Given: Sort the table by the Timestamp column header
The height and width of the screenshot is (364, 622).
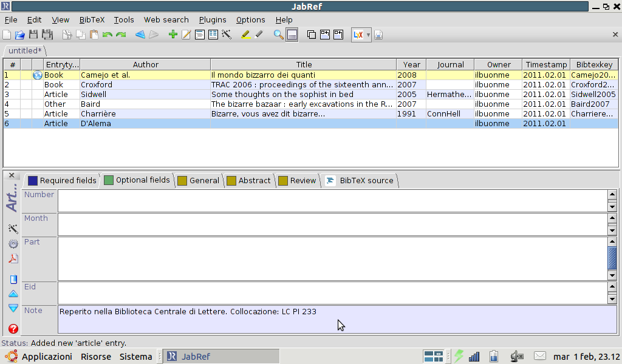Looking at the screenshot, I should click(x=546, y=64).
